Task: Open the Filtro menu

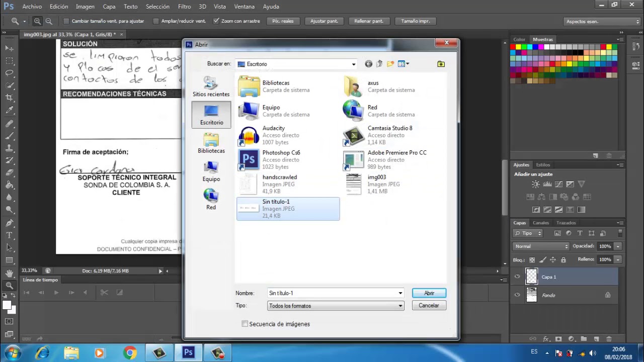Action: point(184,7)
